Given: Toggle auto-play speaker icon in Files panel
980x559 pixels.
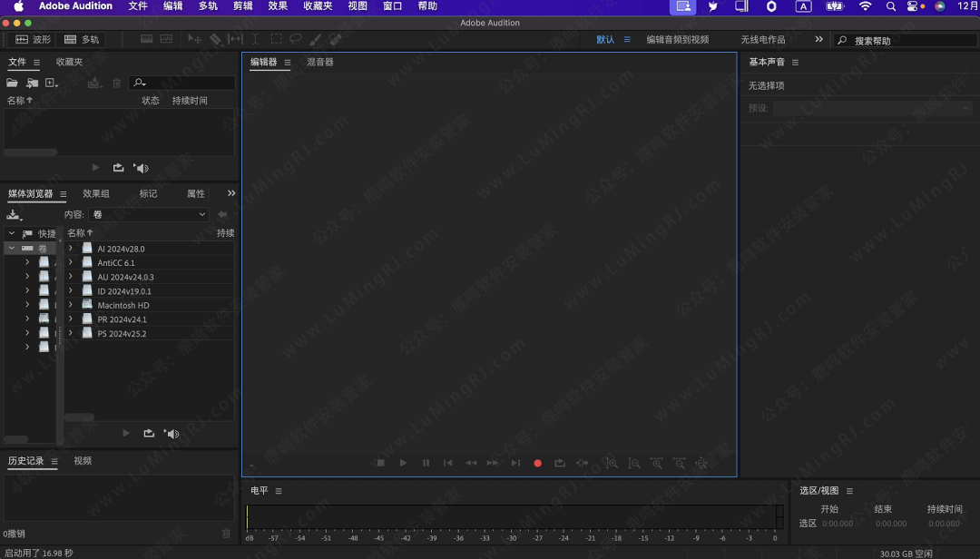Looking at the screenshot, I should [x=141, y=168].
